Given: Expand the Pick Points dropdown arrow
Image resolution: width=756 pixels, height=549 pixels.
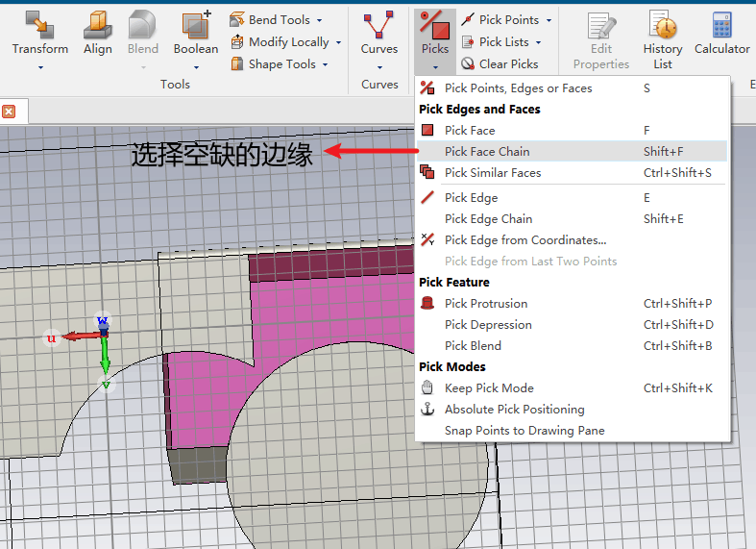Looking at the screenshot, I should [x=549, y=20].
